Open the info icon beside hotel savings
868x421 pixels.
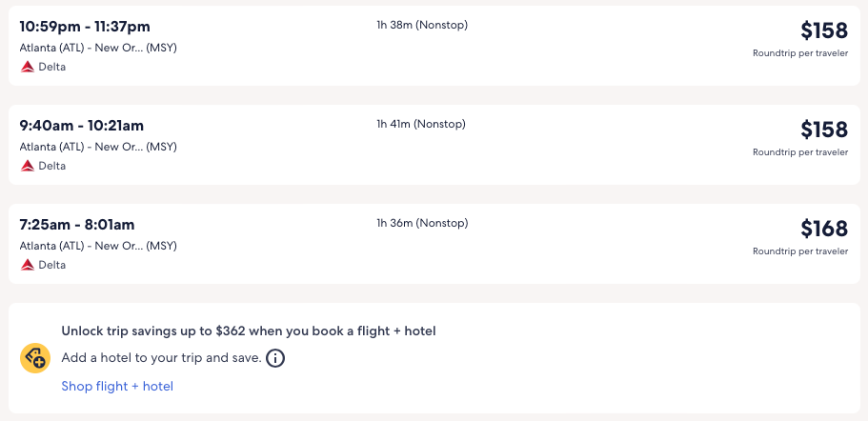pyautogui.click(x=275, y=358)
